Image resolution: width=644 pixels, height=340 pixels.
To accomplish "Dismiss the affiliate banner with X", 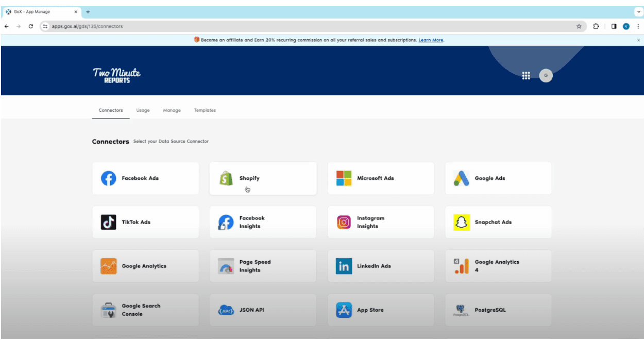I will point(639,40).
